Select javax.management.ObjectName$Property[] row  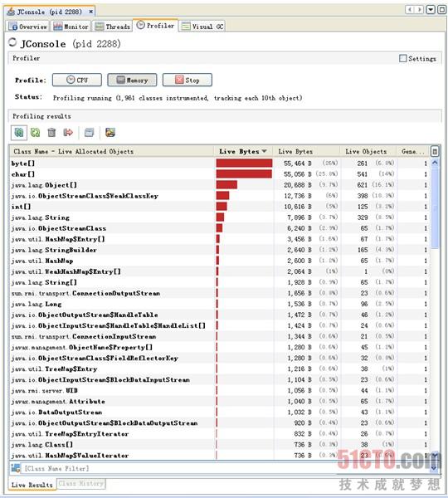click(x=220, y=347)
